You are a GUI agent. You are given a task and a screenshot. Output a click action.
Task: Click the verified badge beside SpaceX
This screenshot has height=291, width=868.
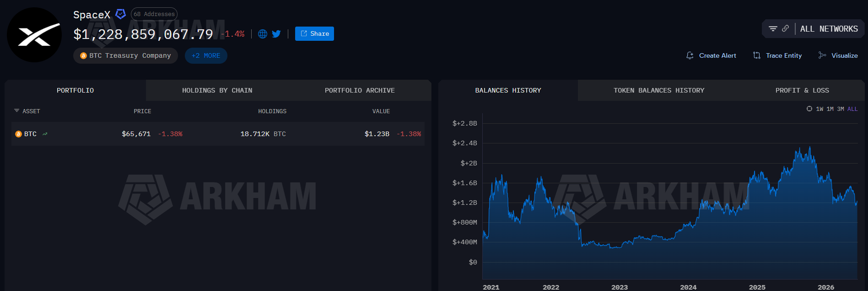120,14
